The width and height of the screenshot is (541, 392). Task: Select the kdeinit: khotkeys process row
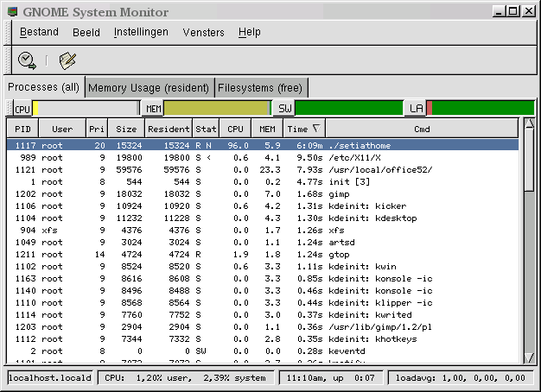pyautogui.click(x=263, y=338)
